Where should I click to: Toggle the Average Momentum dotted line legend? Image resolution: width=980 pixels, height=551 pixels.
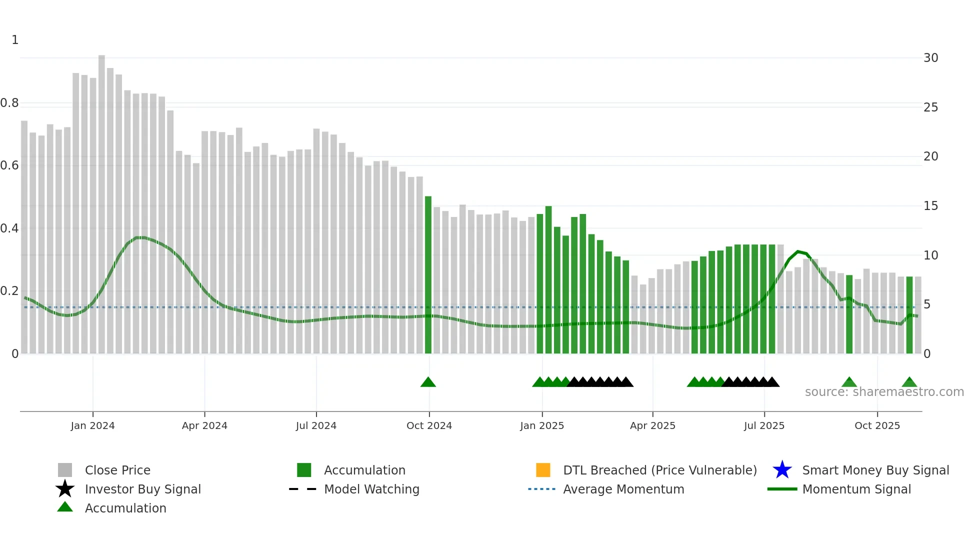click(542, 489)
